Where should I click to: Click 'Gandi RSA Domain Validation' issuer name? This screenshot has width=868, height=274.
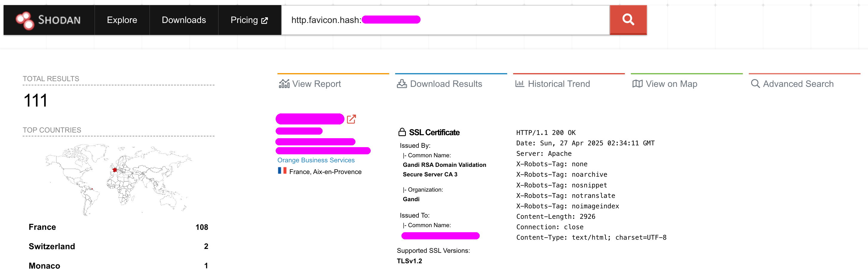coord(444,164)
